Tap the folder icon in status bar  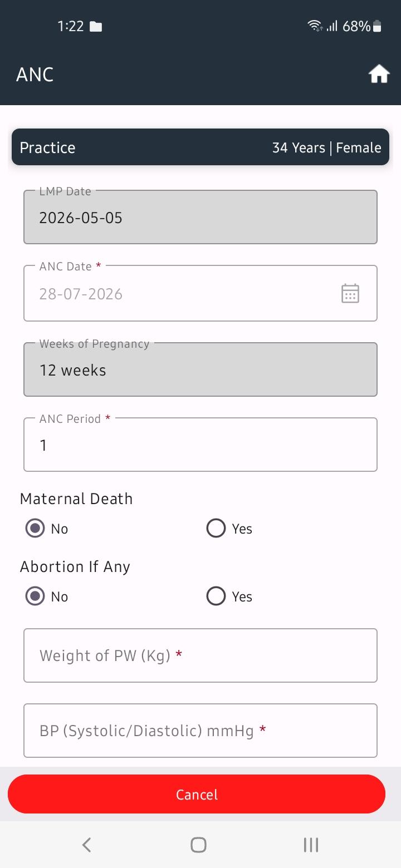[96, 26]
